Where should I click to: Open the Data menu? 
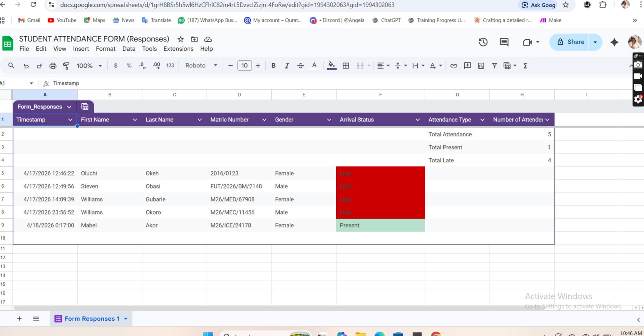129,49
